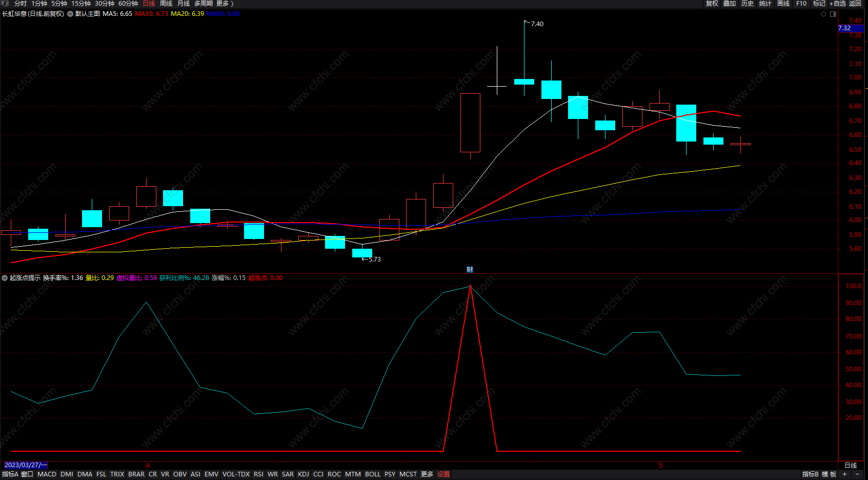Select the 60分钟 period tab
The image size is (868, 480).
coord(128,4)
